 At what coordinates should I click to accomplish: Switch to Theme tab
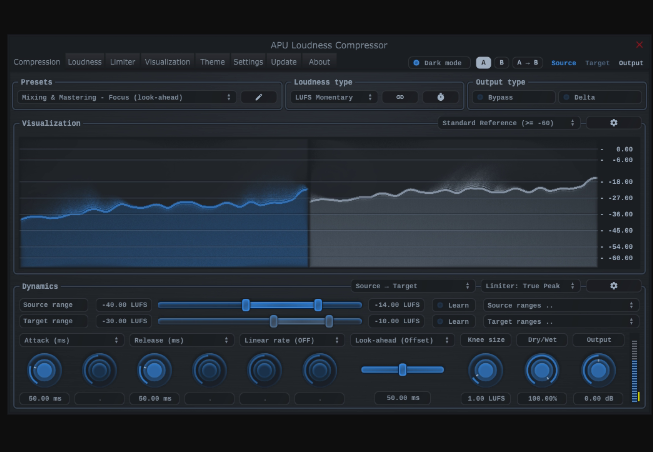click(212, 62)
